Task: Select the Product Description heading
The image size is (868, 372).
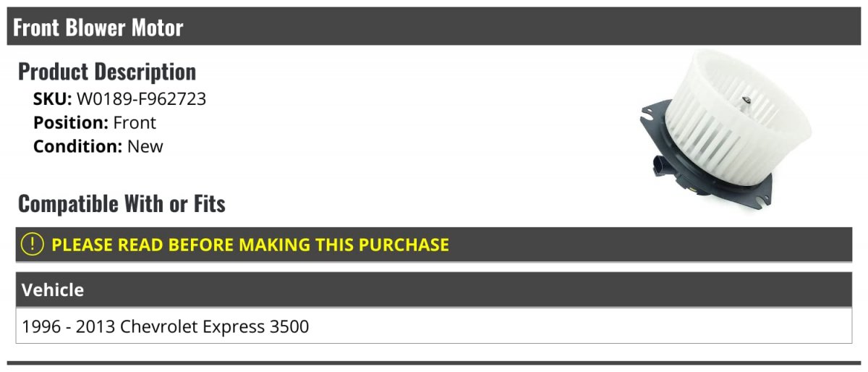Action: pos(107,72)
